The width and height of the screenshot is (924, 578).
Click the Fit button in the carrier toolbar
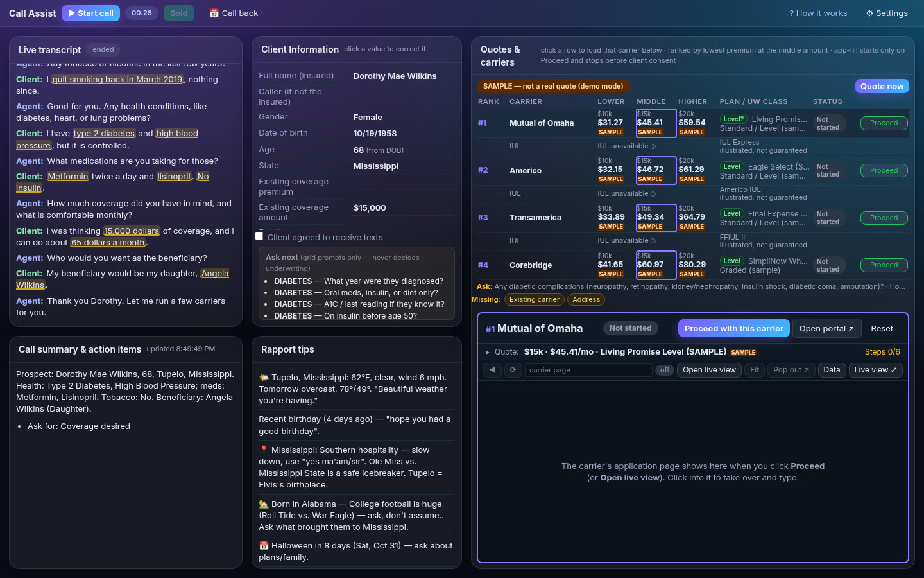(755, 370)
